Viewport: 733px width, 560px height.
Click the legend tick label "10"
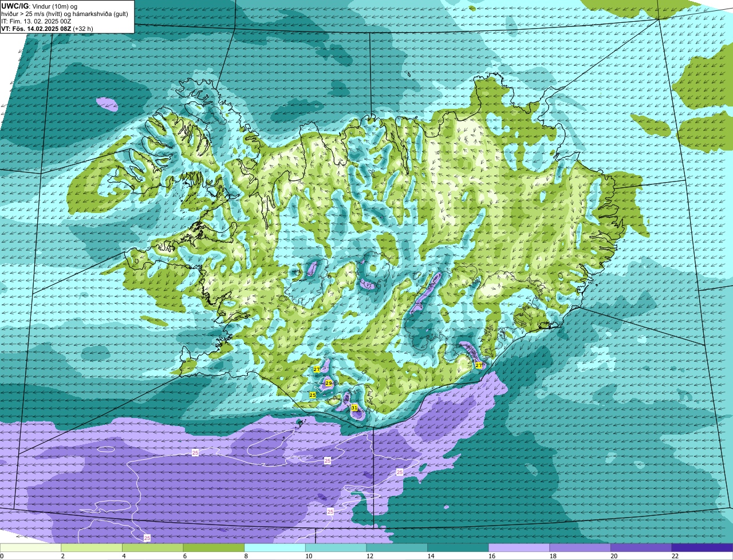(309, 556)
